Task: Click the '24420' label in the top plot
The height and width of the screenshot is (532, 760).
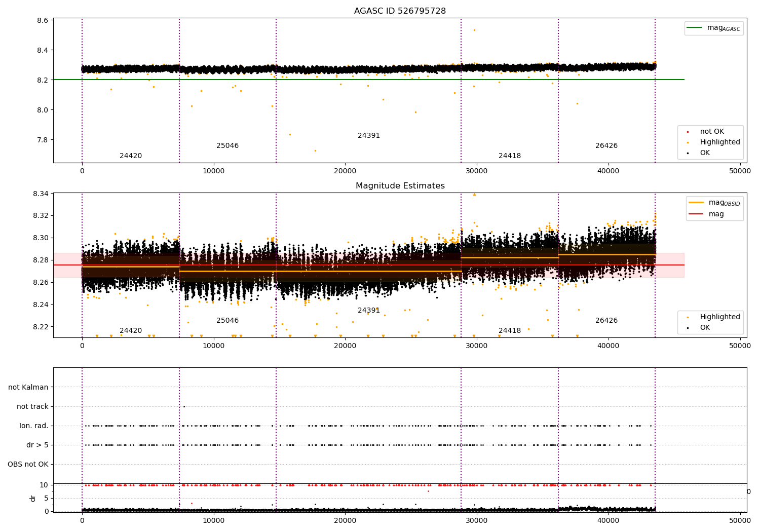Action: pyautogui.click(x=131, y=156)
